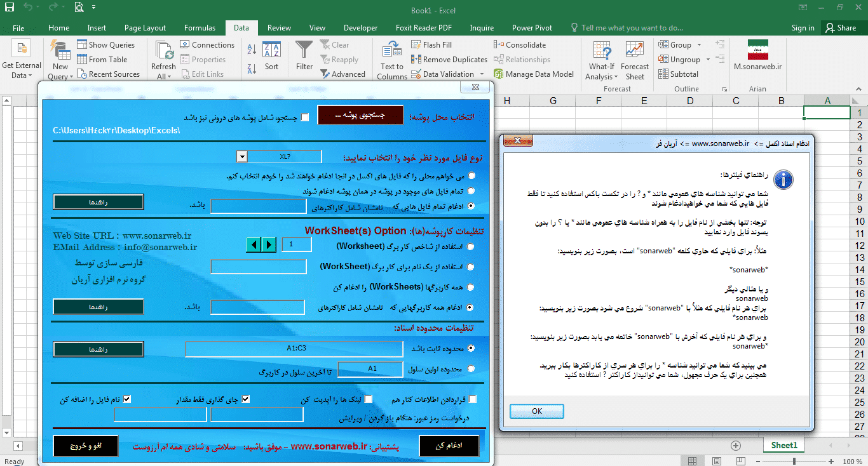
Task: Click the cancel and exit button
Action: (x=85, y=446)
